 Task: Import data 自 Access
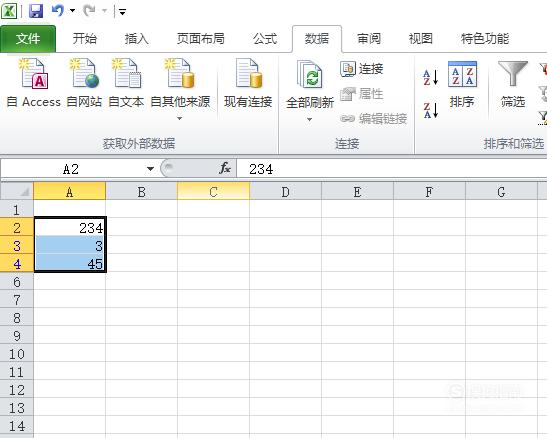click(x=33, y=84)
